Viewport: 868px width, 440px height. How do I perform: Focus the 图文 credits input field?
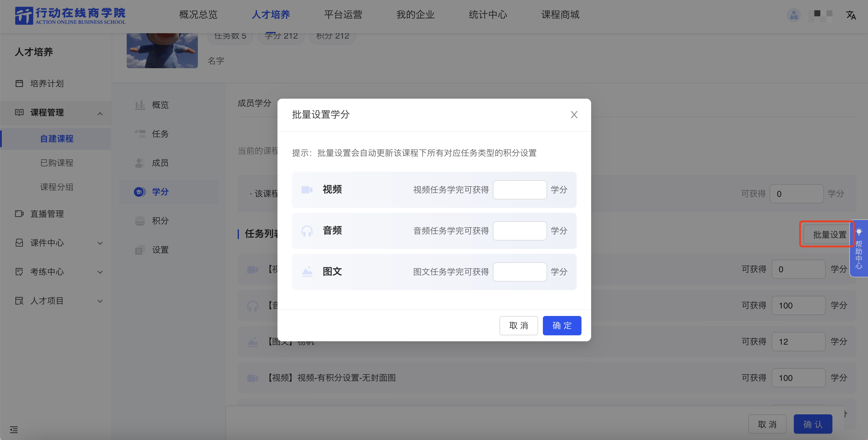point(520,272)
